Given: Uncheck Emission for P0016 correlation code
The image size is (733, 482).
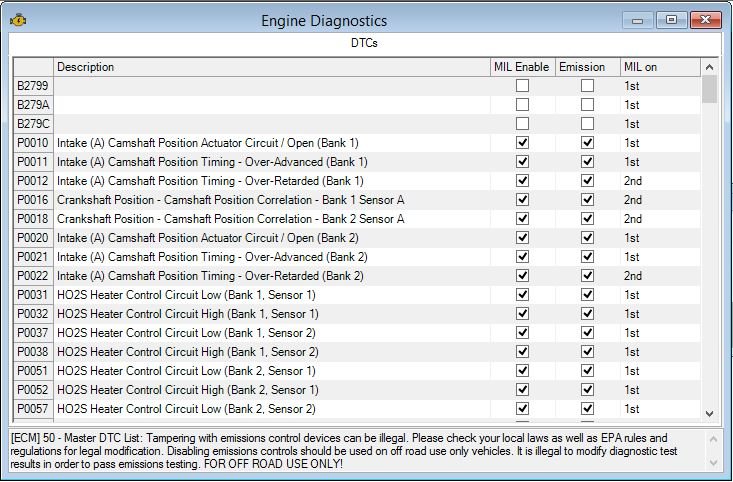Looking at the screenshot, I should pyautogui.click(x=587, y=200).
